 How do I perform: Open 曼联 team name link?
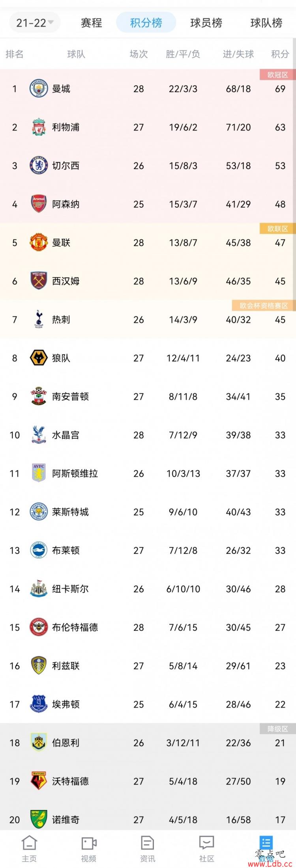click(61, 242)
